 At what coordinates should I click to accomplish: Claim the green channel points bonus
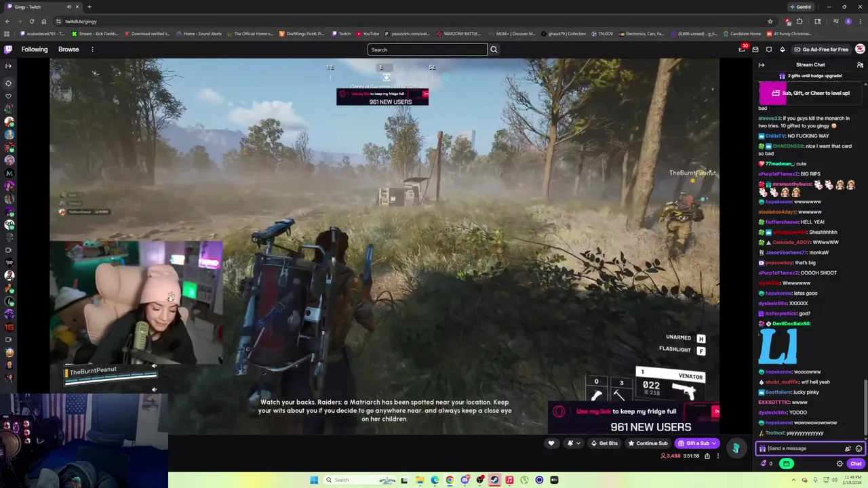tap(786, 464)
